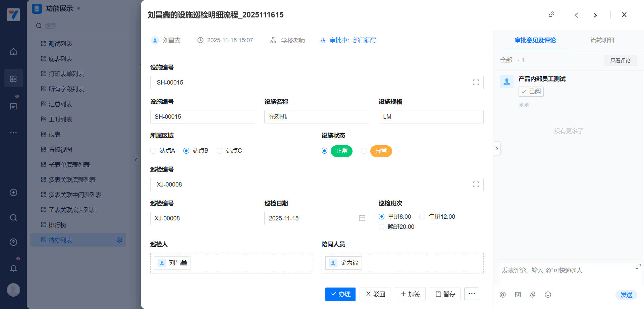Click the comment input box
644x309 pixels.
(x=567, y=273)
